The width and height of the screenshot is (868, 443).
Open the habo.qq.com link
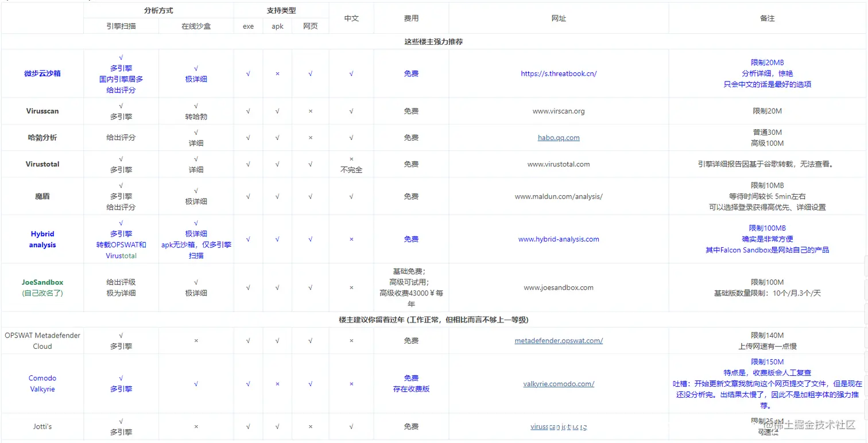tap(559, 138)
